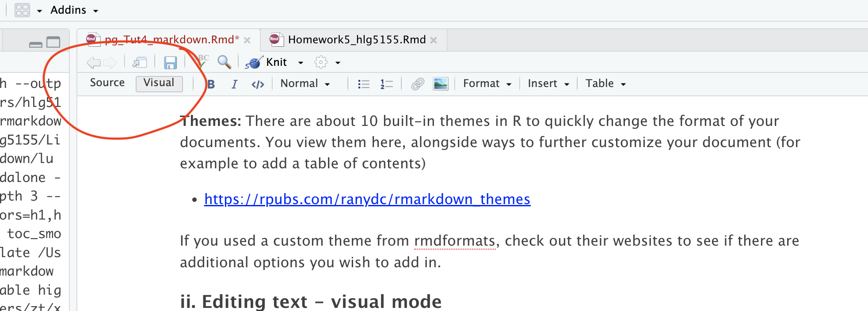868x311 pixels.
Task: Switch editor to Visual mode
Action: coord(159,83)
